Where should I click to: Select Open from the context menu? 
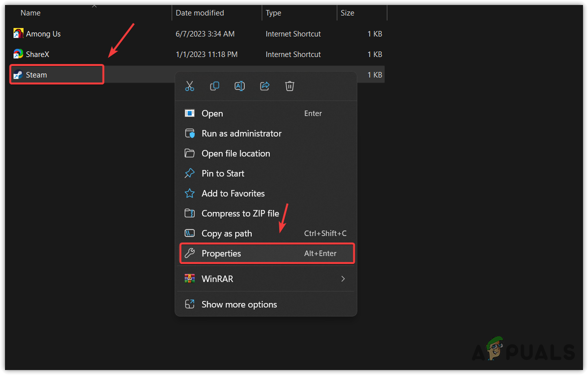pos(266,113)
